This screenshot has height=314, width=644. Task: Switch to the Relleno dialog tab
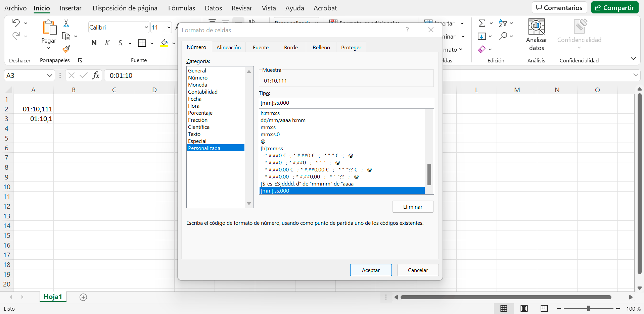[321, 48]
